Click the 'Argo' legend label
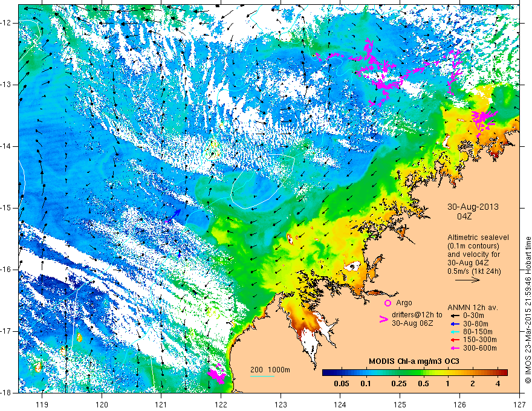The height and width of the screenshot is (411, 532). [404, 303]
